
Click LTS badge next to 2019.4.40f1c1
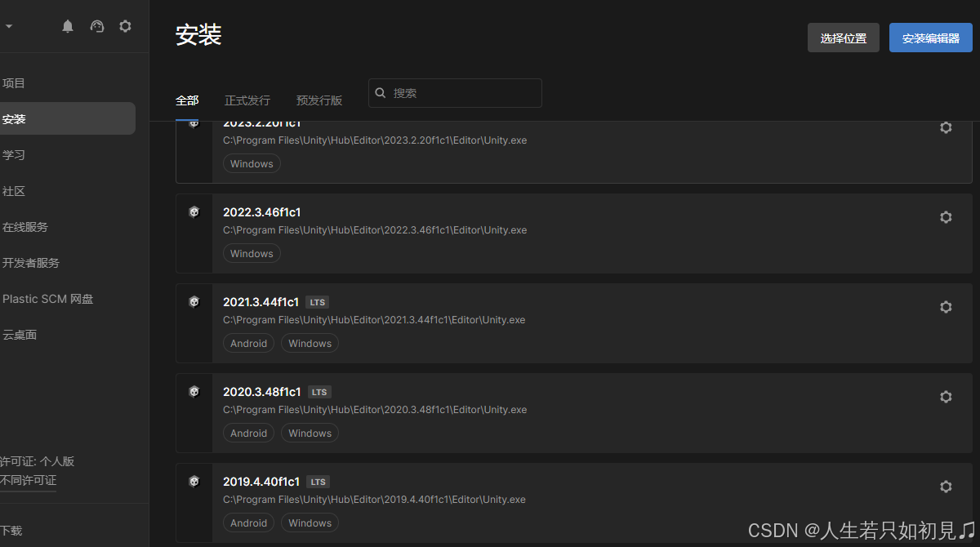click(x=318, y=482)
